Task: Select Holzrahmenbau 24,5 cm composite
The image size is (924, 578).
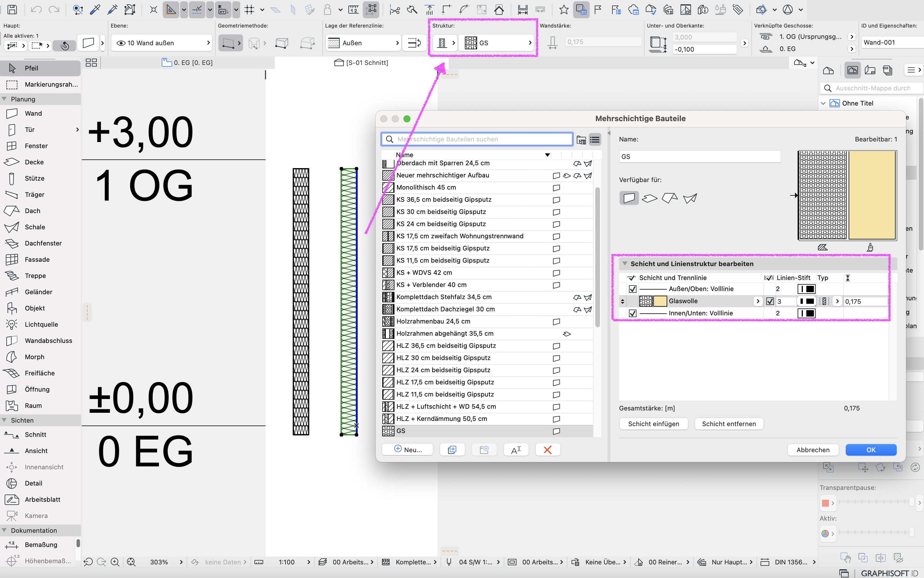Action: point(488,321)
